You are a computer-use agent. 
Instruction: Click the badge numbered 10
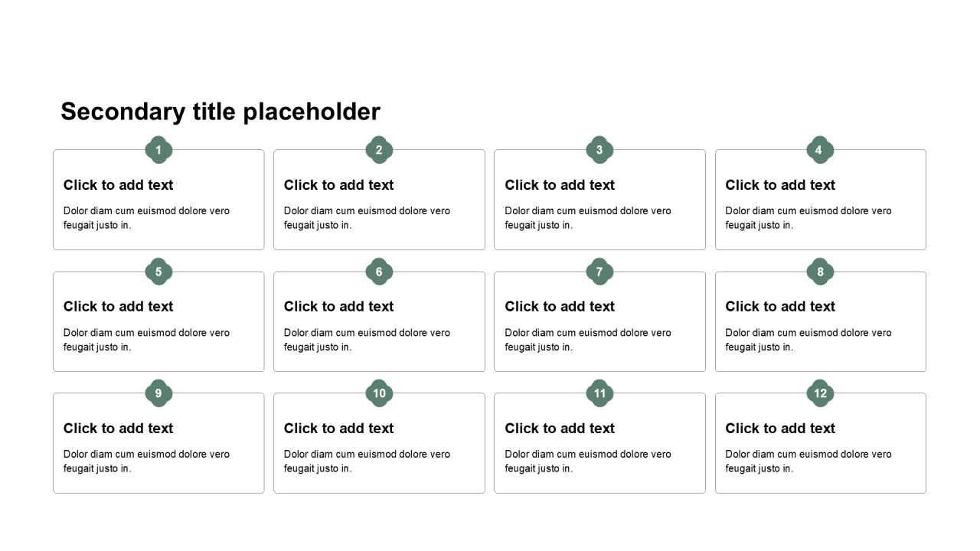(379, 393)
